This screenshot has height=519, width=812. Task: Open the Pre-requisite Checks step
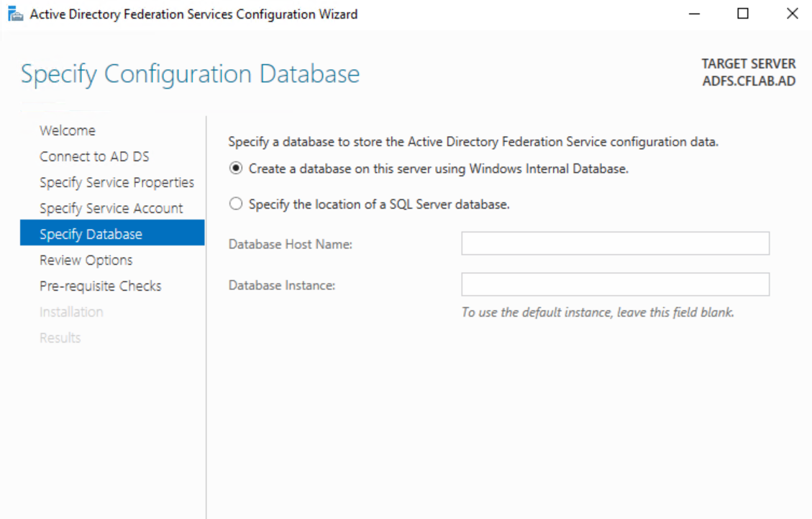click(x=101, y=286)
